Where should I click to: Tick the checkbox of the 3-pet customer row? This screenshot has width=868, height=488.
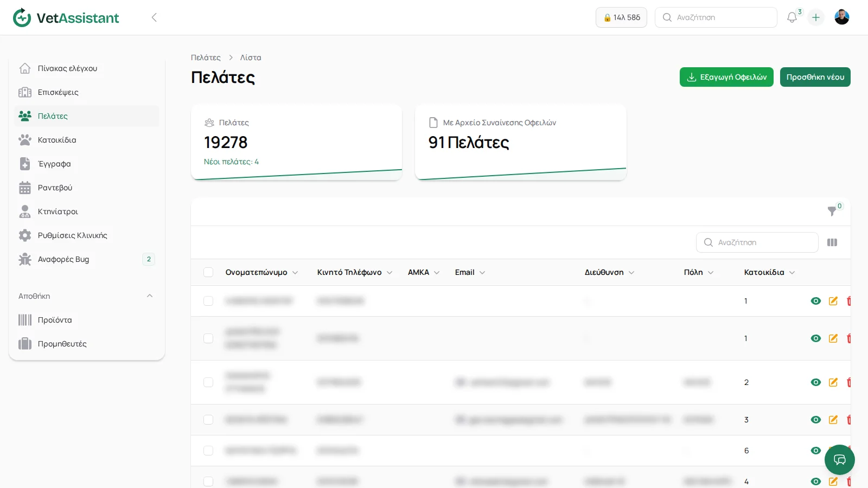click(208, 420)
